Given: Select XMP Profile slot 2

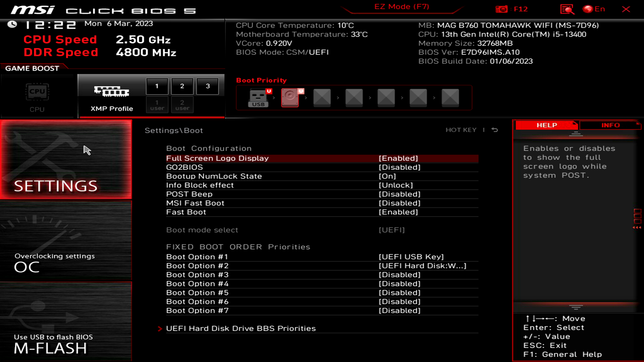Looking at the screenshot, I should point(182,85).
